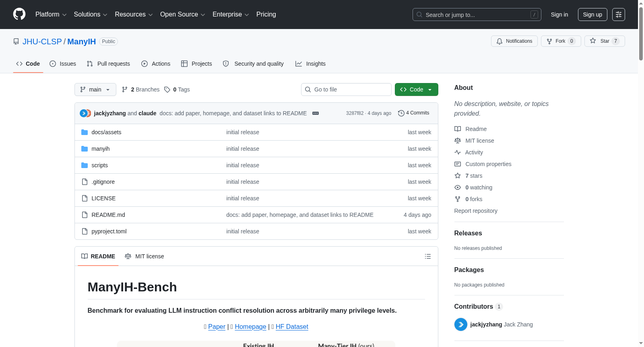Viewport: 644px width, 347px height.
Task: Click the pulse icon beside Activity
Action: (458, 152)
